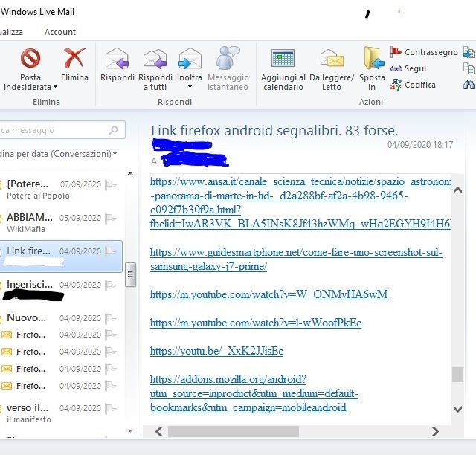This screenshot has height=455, width=476.
Task: Open the sort by date Conversazioni dropdown
Action: point(58,154)
